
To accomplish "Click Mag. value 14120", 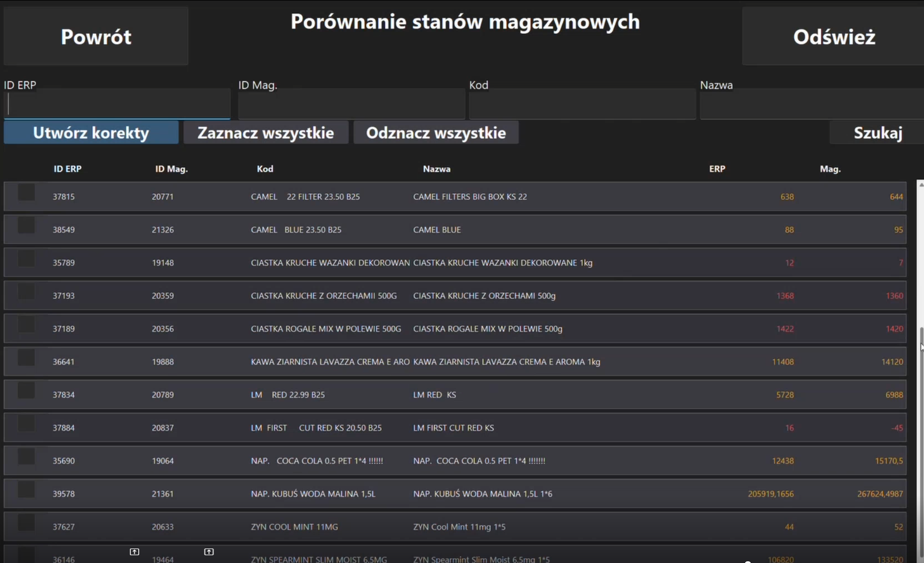I will pos(892,362).
